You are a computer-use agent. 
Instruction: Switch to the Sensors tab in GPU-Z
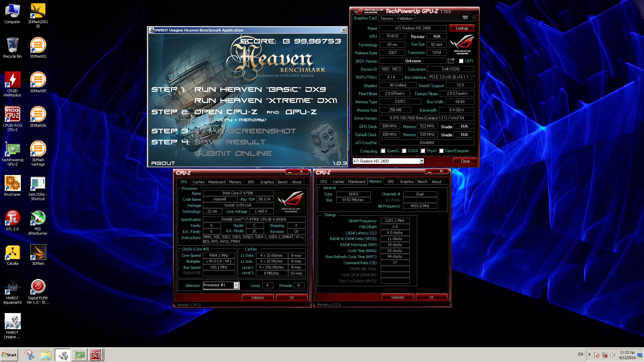386,18
